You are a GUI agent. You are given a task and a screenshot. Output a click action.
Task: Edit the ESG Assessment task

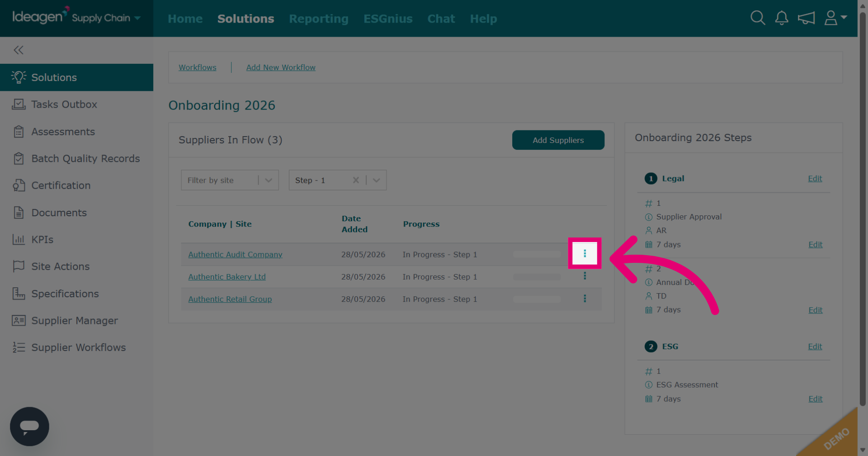(x=815, y=399)
